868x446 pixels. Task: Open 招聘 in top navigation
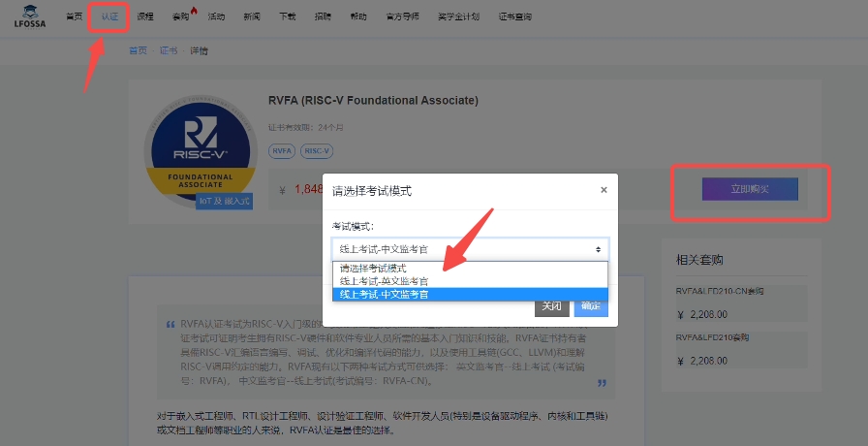[x=323, y=16]
